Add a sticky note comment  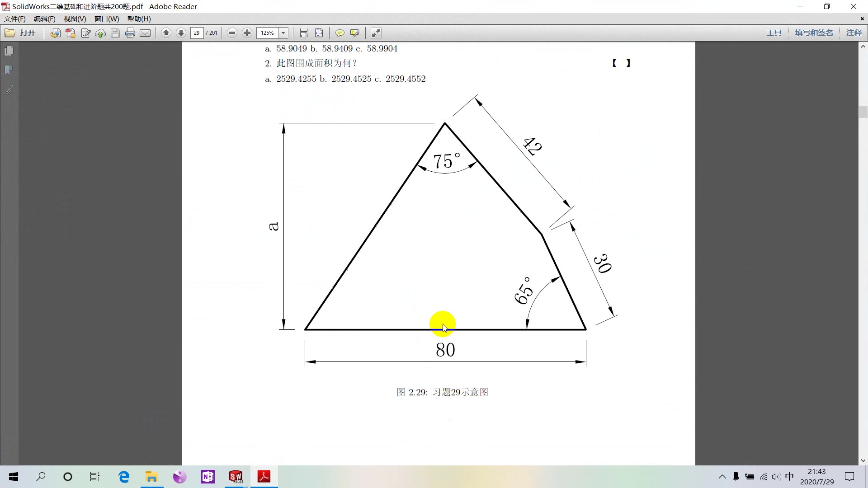click(x=340, y=33)
